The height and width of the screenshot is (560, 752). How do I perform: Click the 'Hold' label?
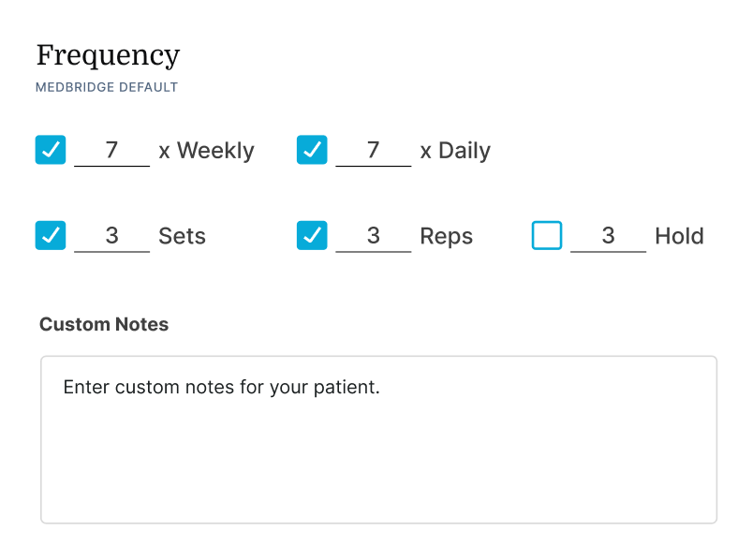(679, 236)
